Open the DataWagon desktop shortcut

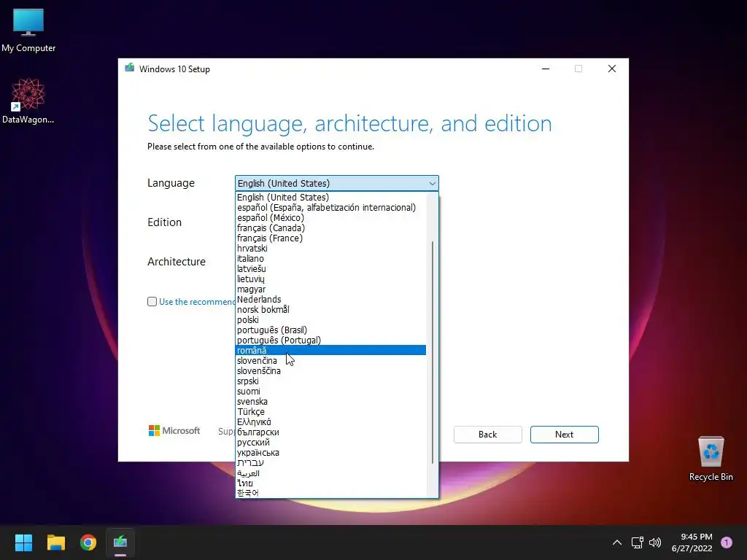pos(28,101)
